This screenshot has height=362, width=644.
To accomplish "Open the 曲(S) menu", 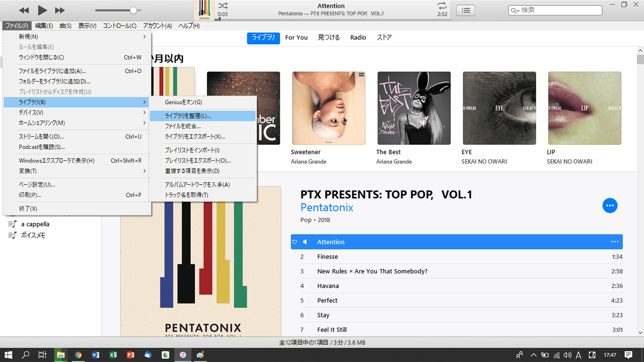I will point(65,26).
